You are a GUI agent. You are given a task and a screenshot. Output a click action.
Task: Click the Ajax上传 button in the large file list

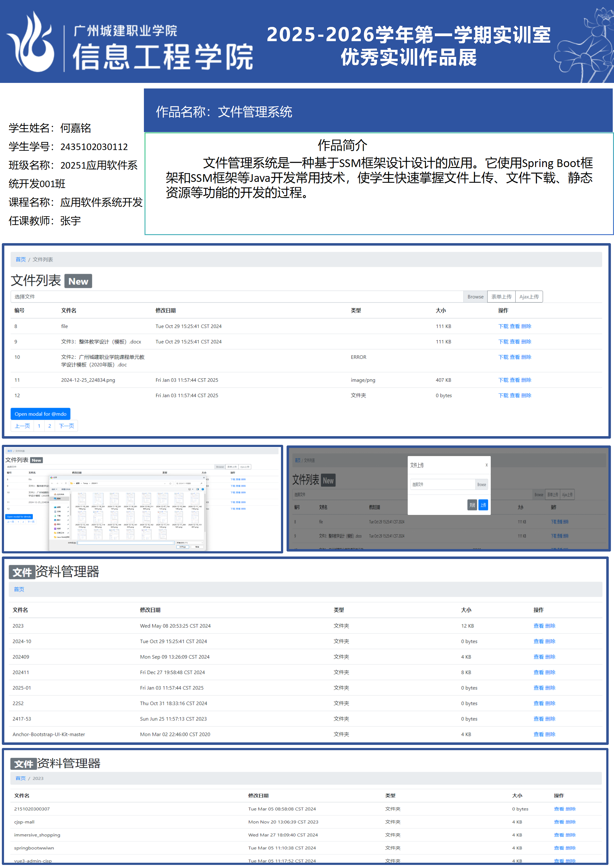(x=529, y=297)
